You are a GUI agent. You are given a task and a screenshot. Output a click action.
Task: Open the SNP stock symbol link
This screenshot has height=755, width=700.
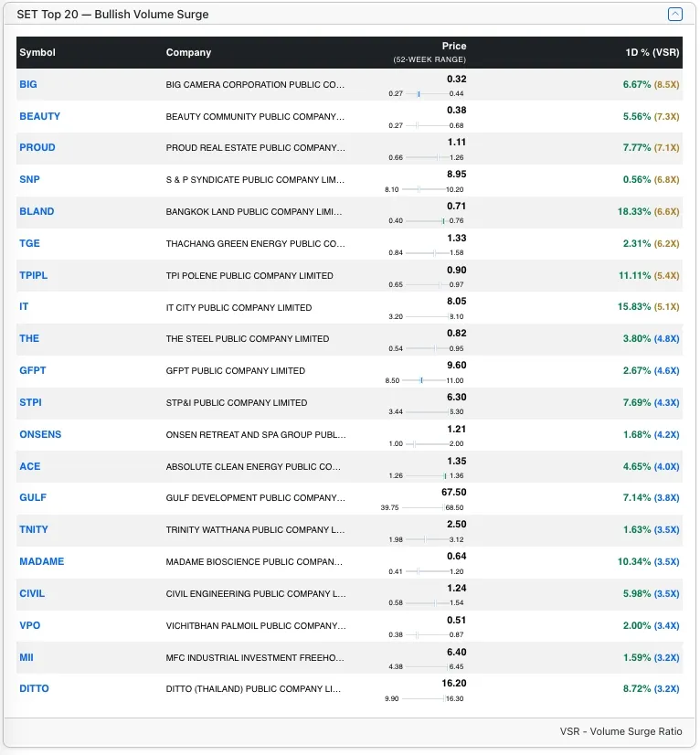[29, 179]
